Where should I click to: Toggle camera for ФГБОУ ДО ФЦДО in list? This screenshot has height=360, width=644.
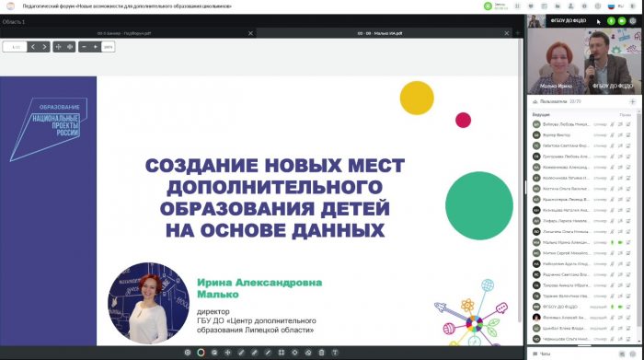(x=620, y=307)
